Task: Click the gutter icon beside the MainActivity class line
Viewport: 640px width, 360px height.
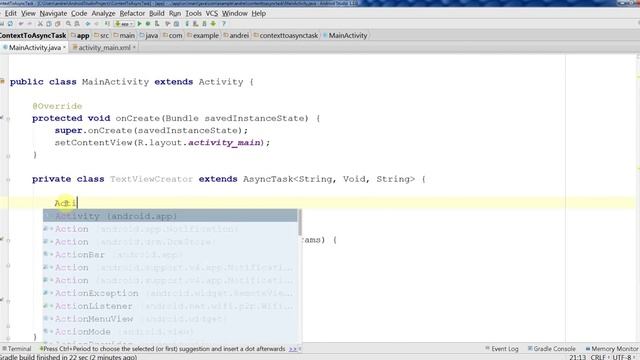Action: point(2,82)
